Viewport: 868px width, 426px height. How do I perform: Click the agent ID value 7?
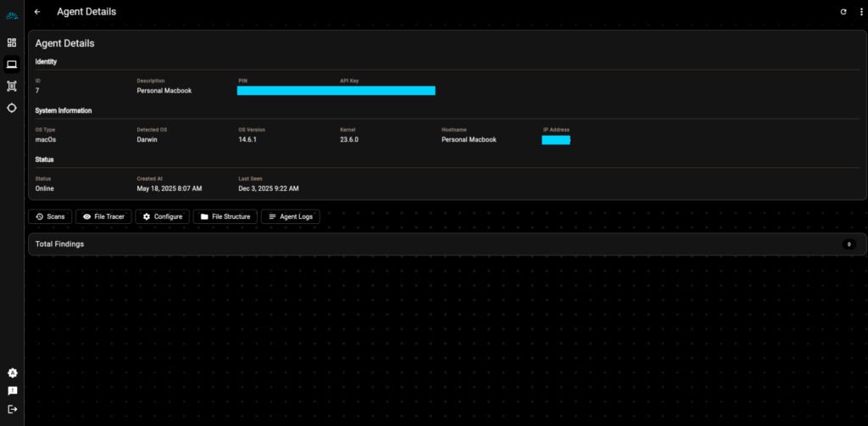click(37, 91)
